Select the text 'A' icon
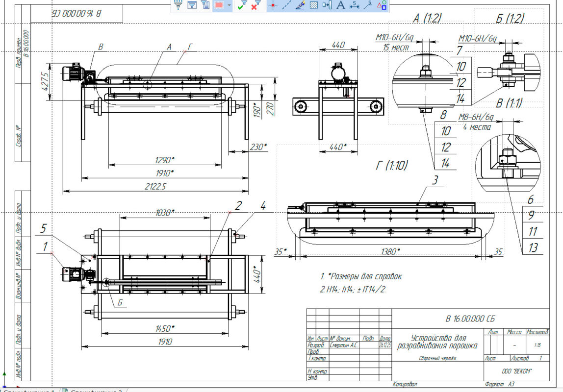 coord(340,5)
